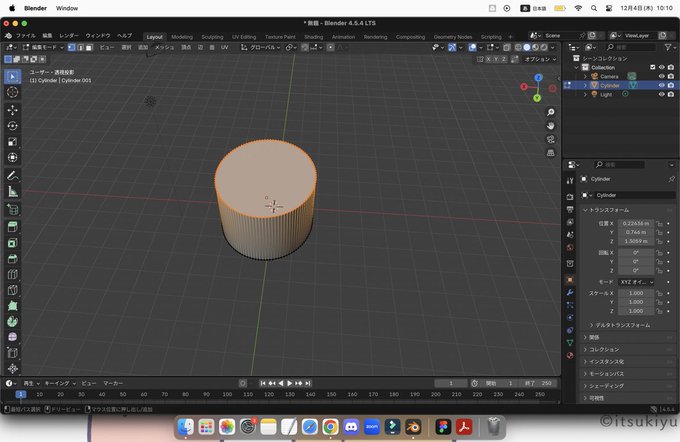This screenshot has height=442, width=680.
Task: Switch to the Modeling workspace tab
Action: [182, 37]
